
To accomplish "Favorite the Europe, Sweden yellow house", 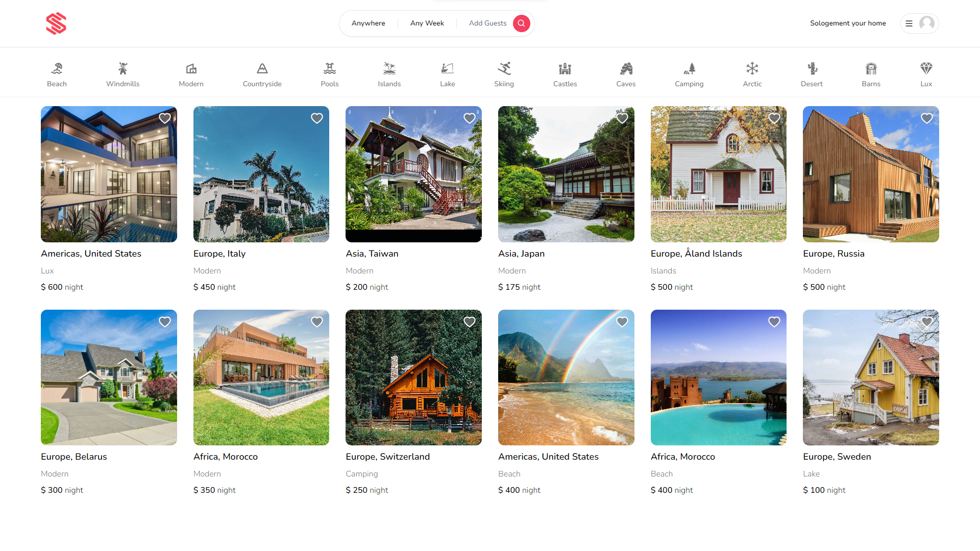I will coord(926,322).
